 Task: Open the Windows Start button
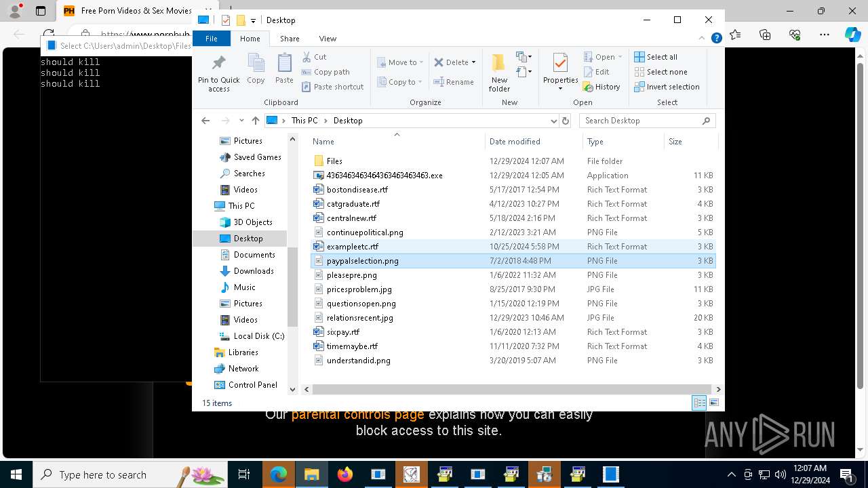(x=16, y=474)
